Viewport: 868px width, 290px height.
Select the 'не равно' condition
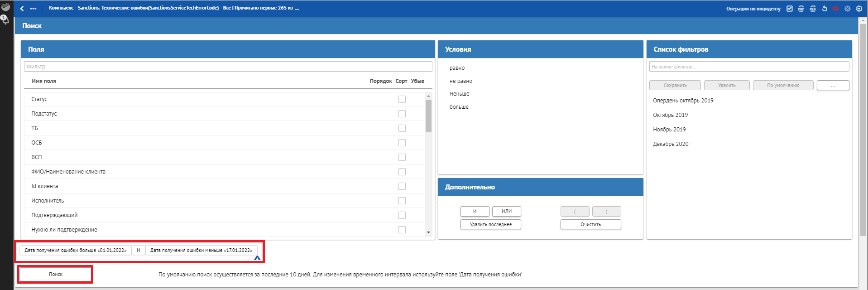460,81
